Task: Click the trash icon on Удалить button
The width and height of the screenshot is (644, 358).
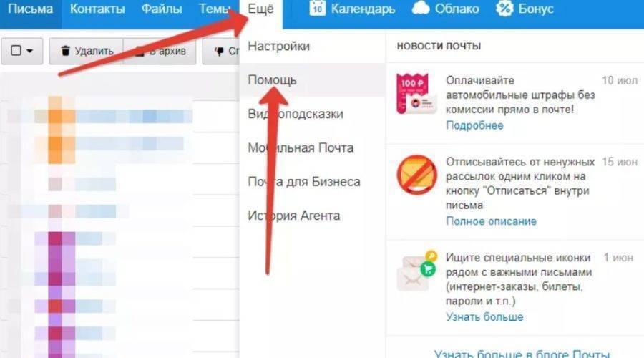Action: pos(65,51)
